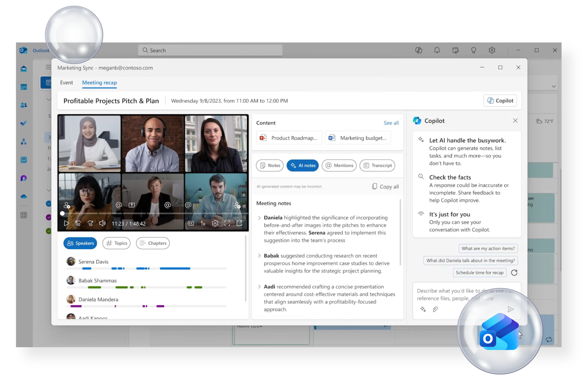Select the AI notes filter pill
Viewport: 588px width, 385px height.
(303, 165)
